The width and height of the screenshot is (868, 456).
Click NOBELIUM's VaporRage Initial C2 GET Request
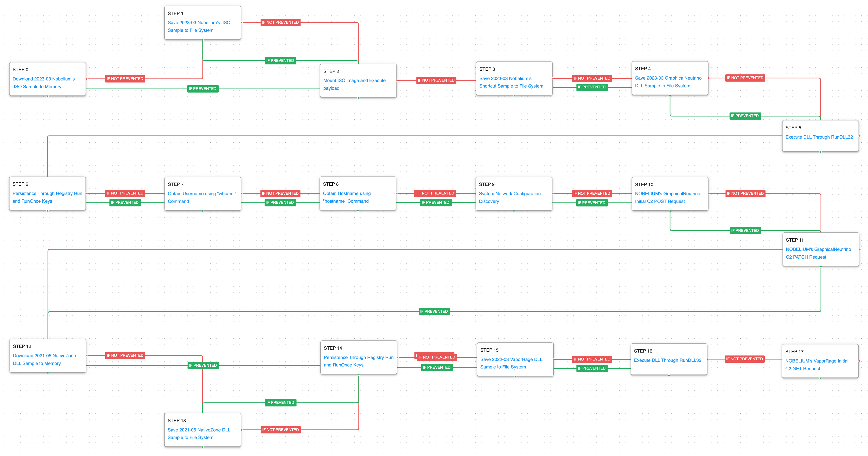pos(817,364)
